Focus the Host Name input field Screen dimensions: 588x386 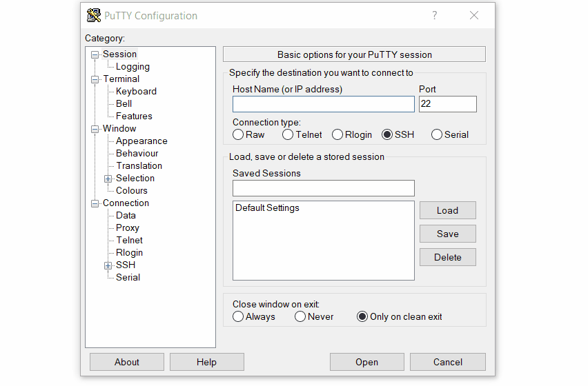pos(323,104)
